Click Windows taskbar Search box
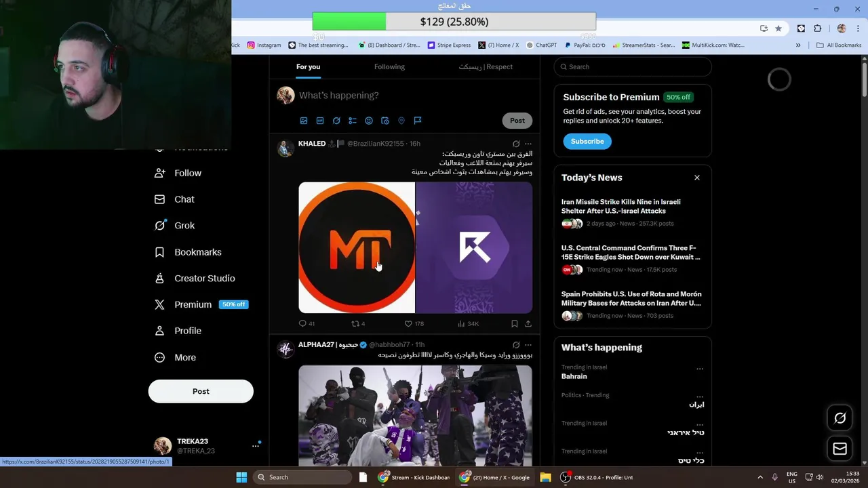The width and height of the screenshot is (868, 488). click(x=304, y=477)
